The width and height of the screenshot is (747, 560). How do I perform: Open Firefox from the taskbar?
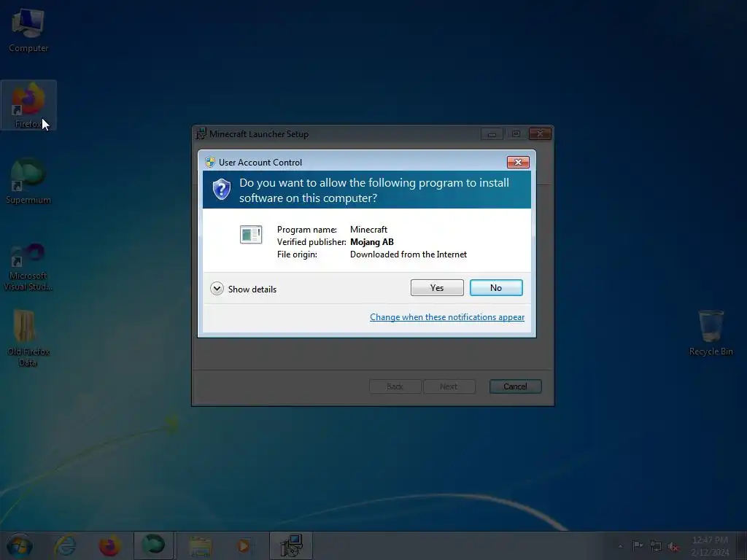(109, 545)
